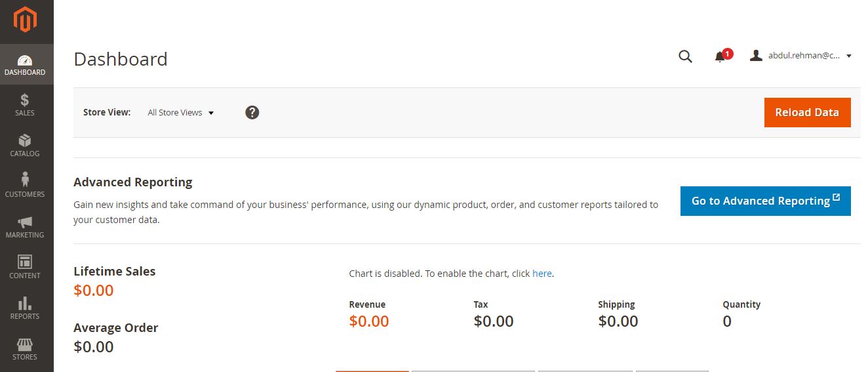Click the Store View help question mark
This screenshot has width=868, height=372.
point(252,112)
